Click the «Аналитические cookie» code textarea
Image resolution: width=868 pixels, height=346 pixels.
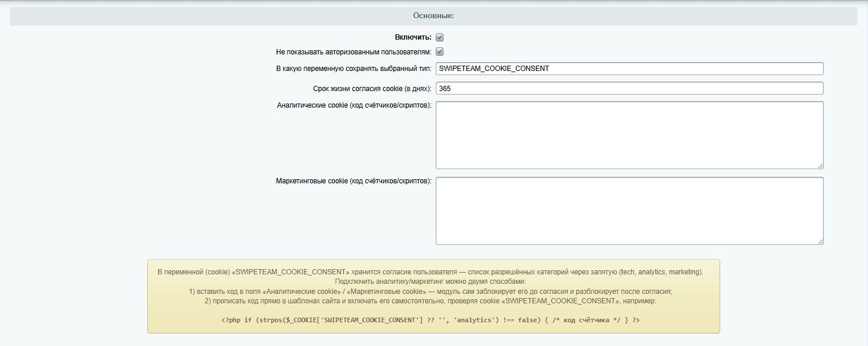[630, 135]
